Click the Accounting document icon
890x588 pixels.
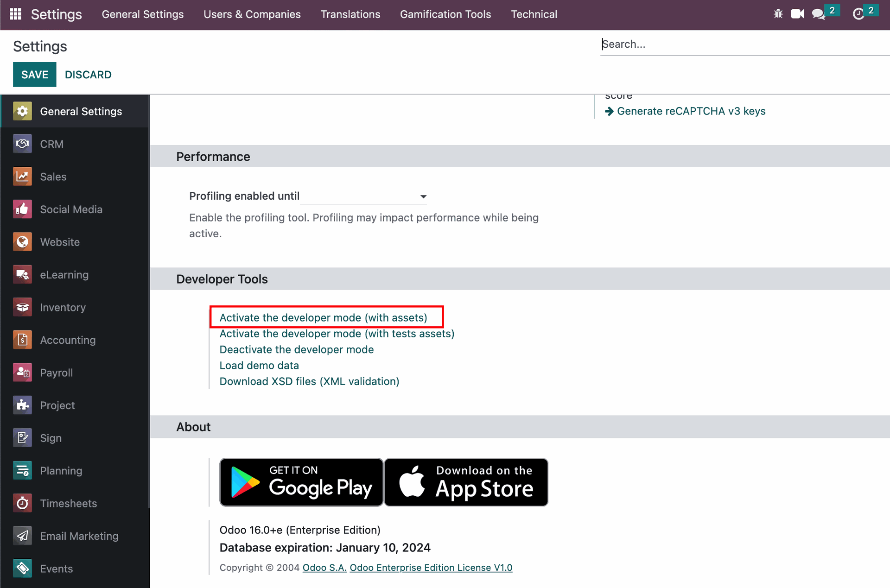tap(22, 340)
